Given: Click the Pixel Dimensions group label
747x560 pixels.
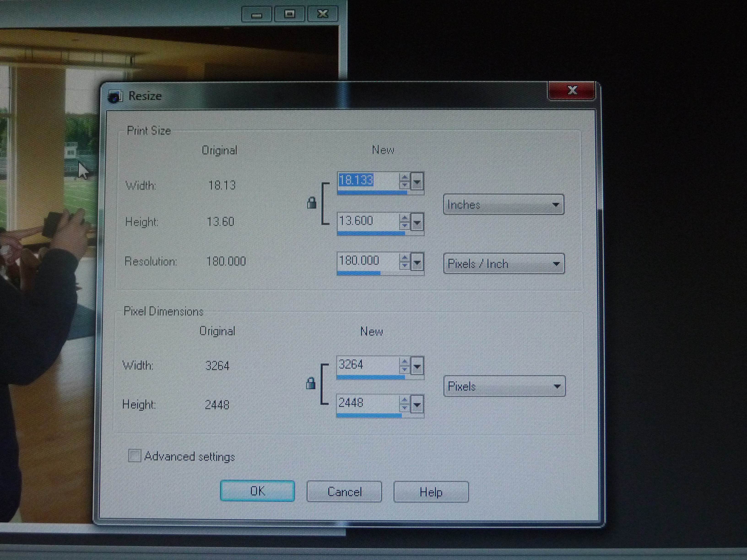Looking at the screenshot, I should tap(163, 311).
